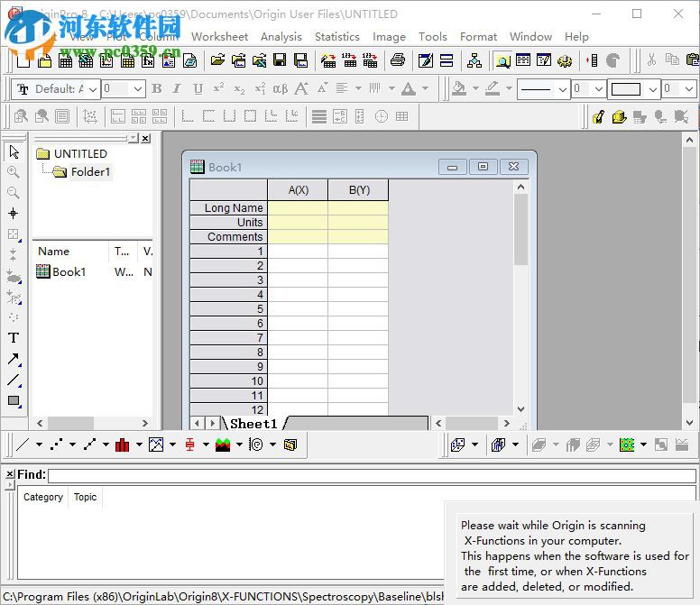700x605 pixels.
Task: Open the Statistics menu
Action: click(337, 37)
